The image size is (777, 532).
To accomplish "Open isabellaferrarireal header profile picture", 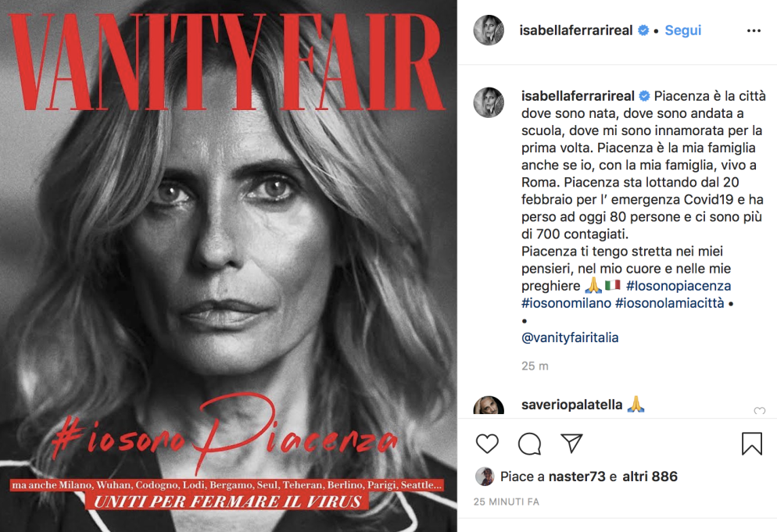I will coord(489,30).
